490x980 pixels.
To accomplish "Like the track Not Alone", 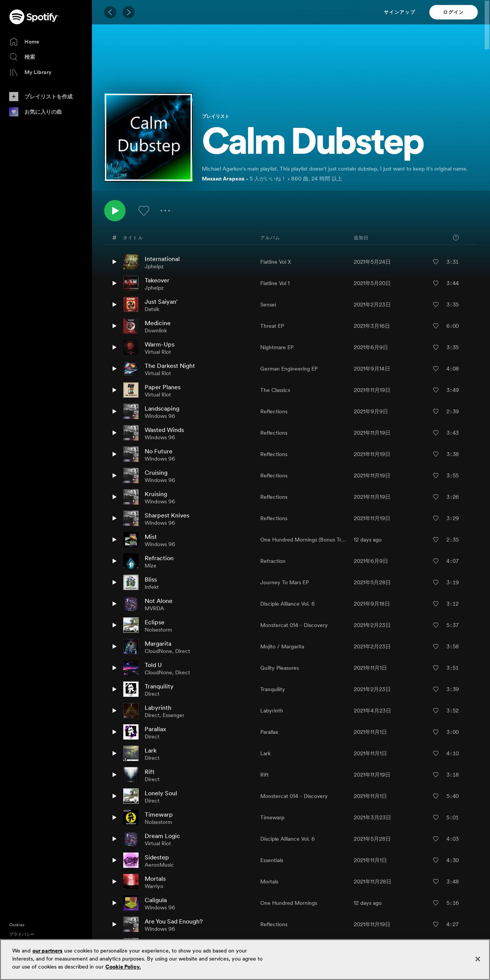I will click(436, 604).
